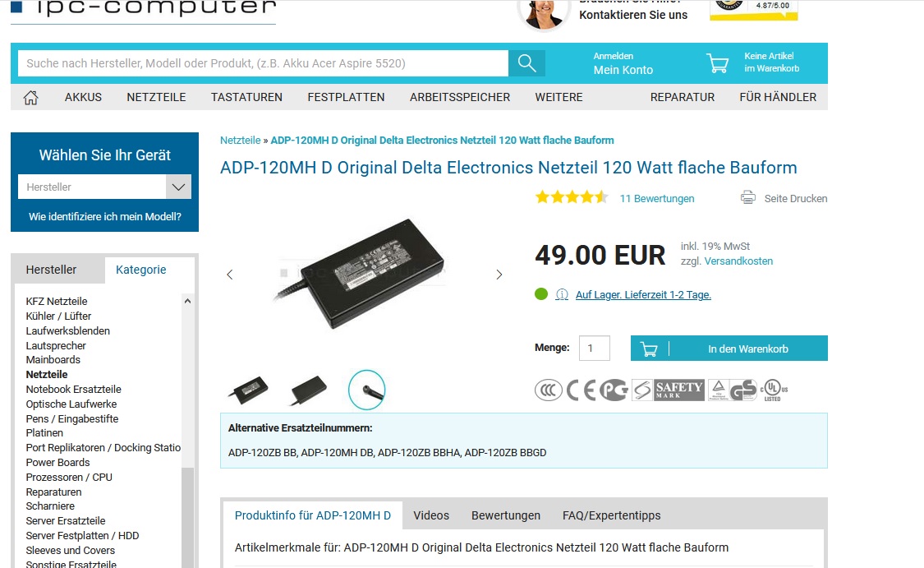Click the stock info circle icon
This screenshot has width=924, height=568.
tap(562, 294)
